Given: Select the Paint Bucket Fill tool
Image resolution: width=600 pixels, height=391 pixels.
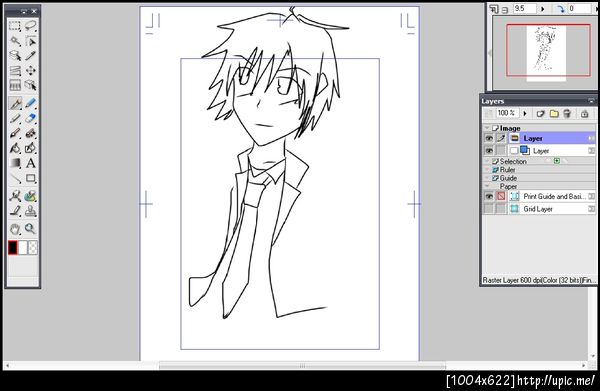Looking at the screenshot, I should point(15,148).
